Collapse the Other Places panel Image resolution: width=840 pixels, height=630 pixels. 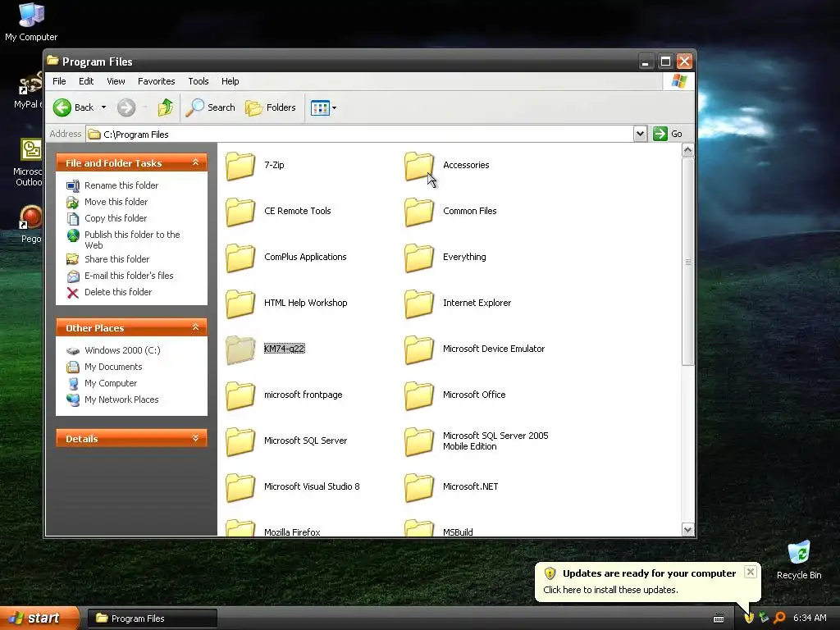[195, 327]
